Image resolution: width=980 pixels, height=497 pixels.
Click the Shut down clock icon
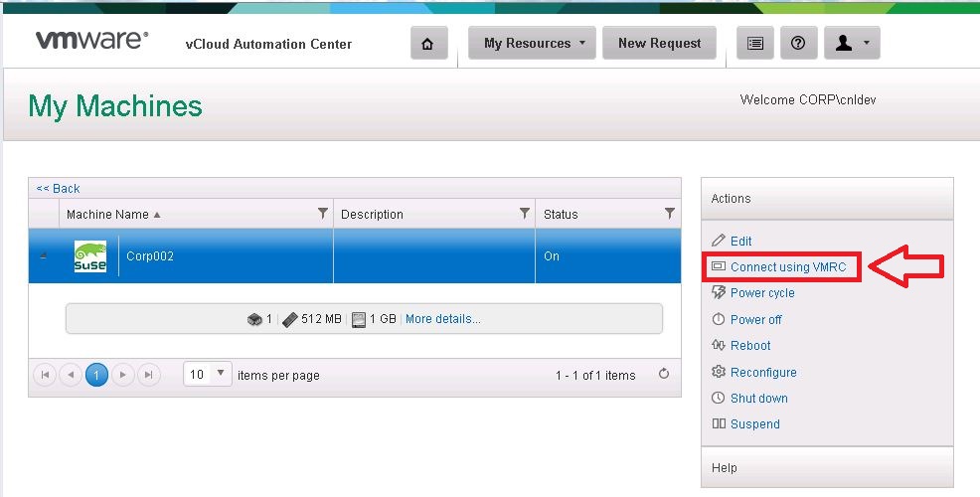[719, 398]
